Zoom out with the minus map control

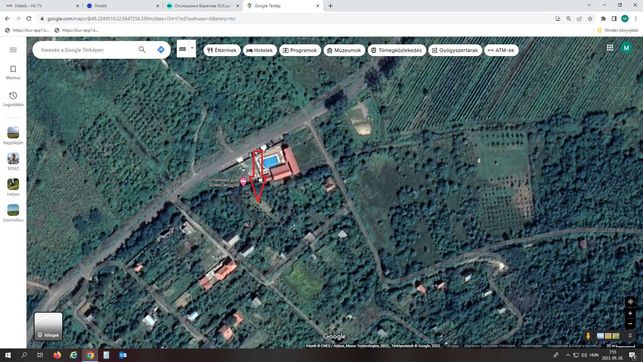tap(630, 323)
